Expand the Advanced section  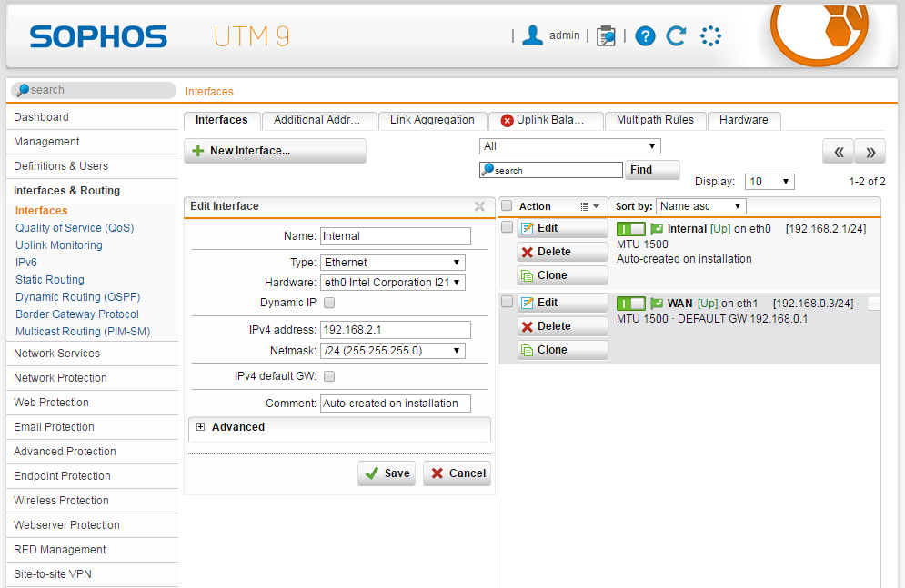tap(200, 427)
